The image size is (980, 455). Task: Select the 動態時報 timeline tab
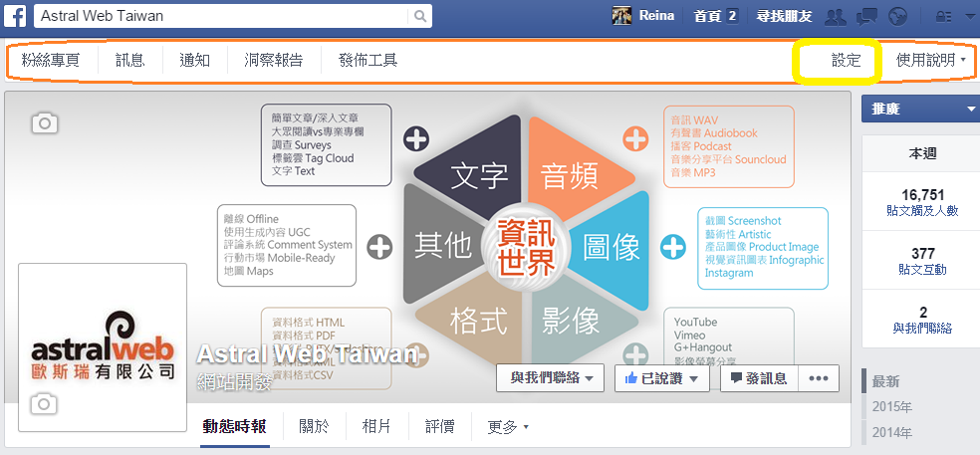(x=235, y=427)
